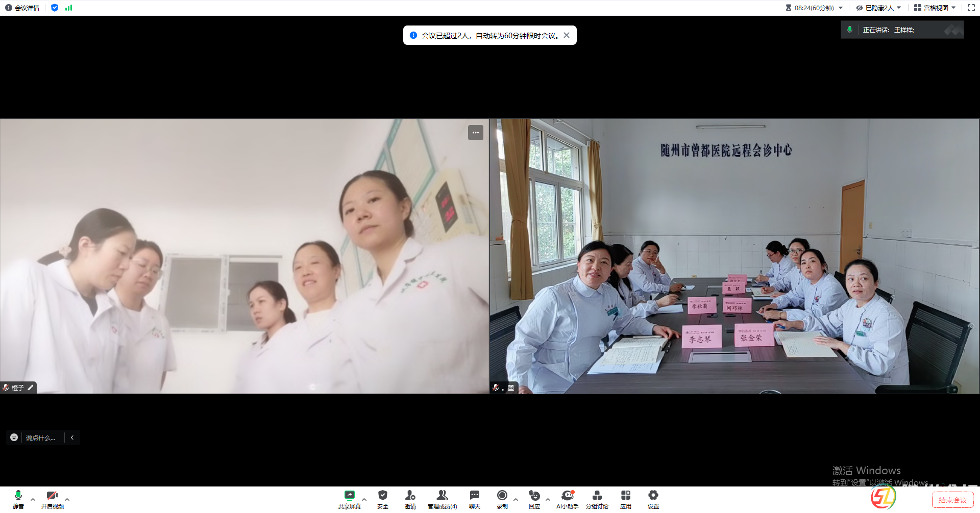The image size is (980, 513).
Task: Click the 说点什么 chat input field
Action: pos(41,438)
